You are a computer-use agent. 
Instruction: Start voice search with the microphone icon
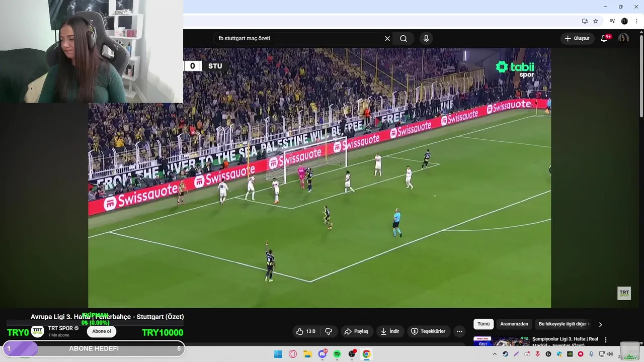426,39
